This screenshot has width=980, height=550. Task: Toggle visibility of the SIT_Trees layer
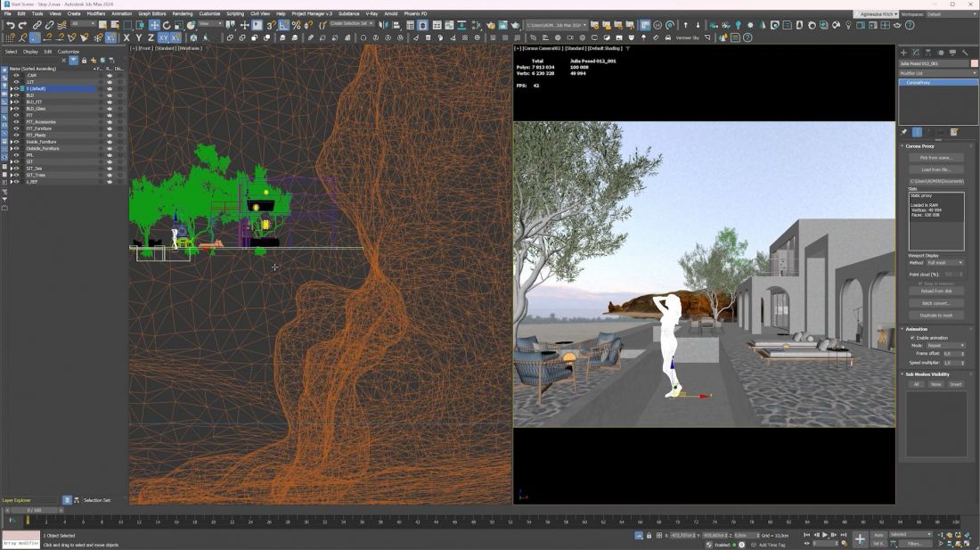(x=16, y=175)
